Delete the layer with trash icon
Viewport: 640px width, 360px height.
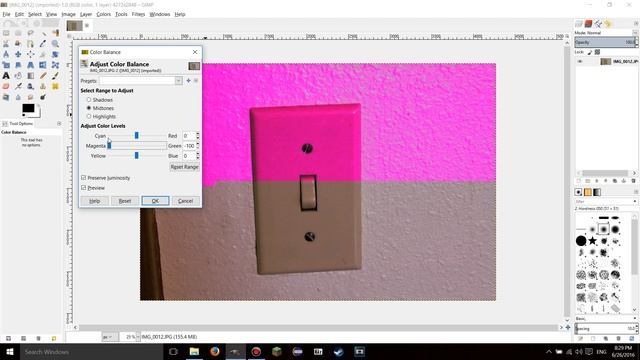[633, 181]
